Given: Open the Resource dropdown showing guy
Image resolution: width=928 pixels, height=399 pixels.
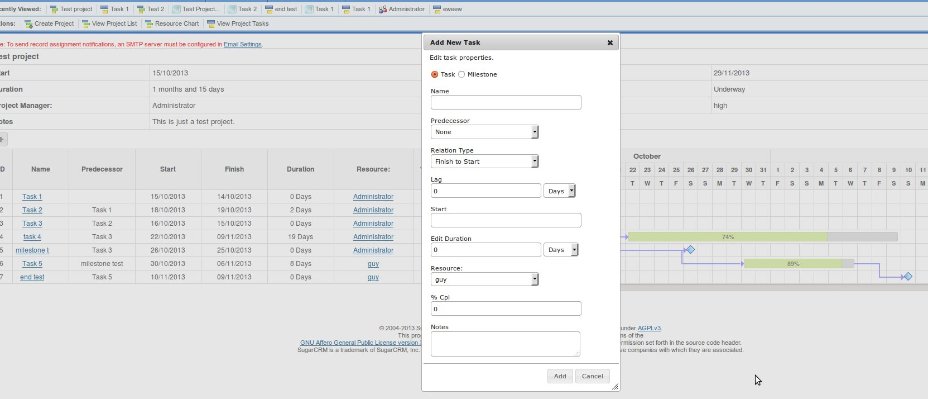Looking at the screenshot, I should click(484, 279).
